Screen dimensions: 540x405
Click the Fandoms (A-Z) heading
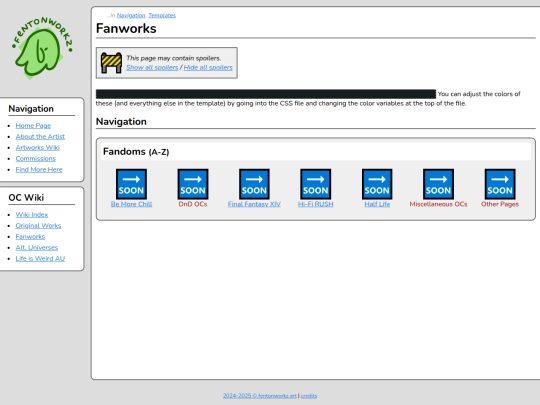(136, 152)
